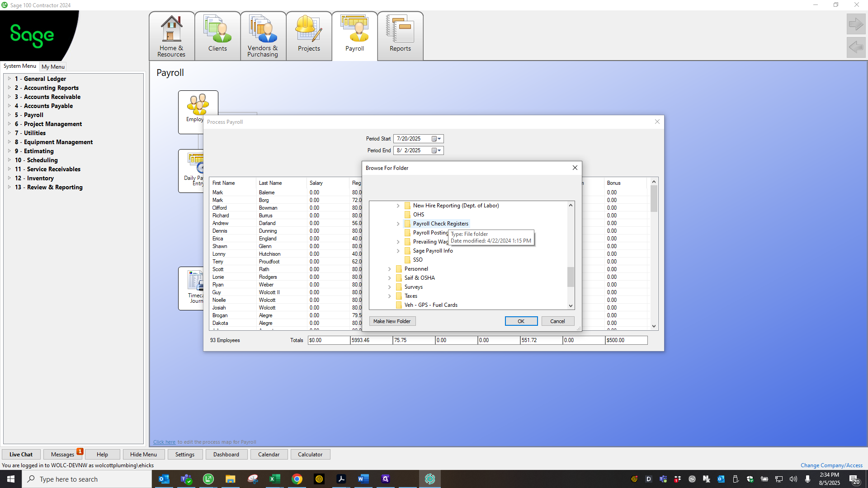Click the taskbar volume speaker icon
This screenshot has height=488, width=868.
(793, 479)
